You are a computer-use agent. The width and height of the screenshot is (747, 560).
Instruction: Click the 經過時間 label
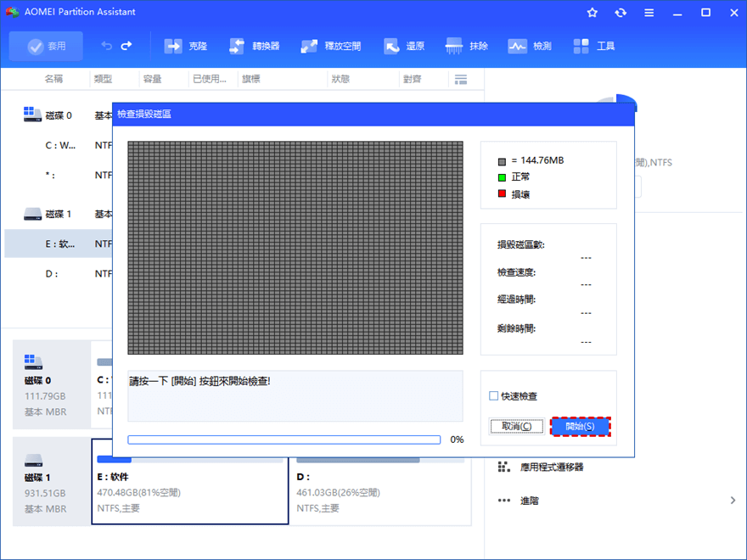point(516,300)
